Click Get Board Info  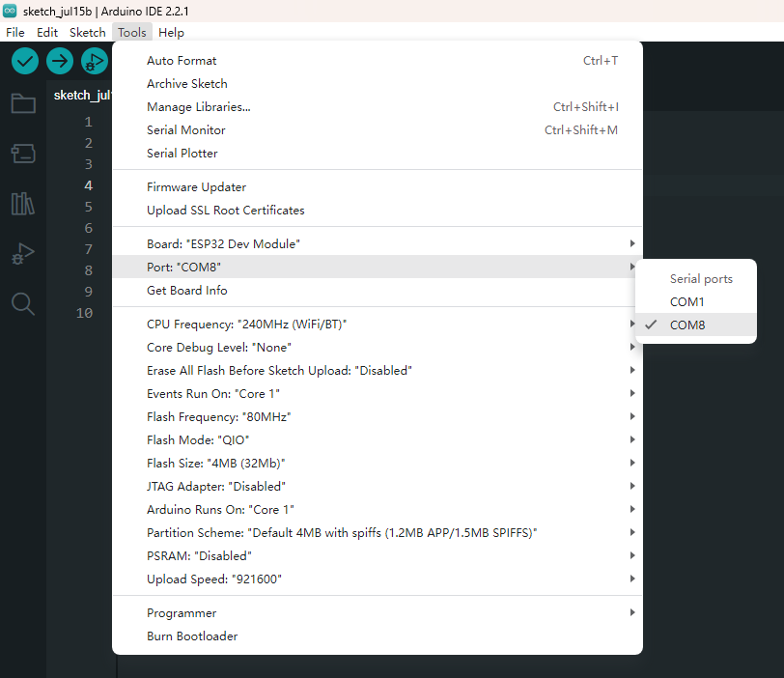378,291
